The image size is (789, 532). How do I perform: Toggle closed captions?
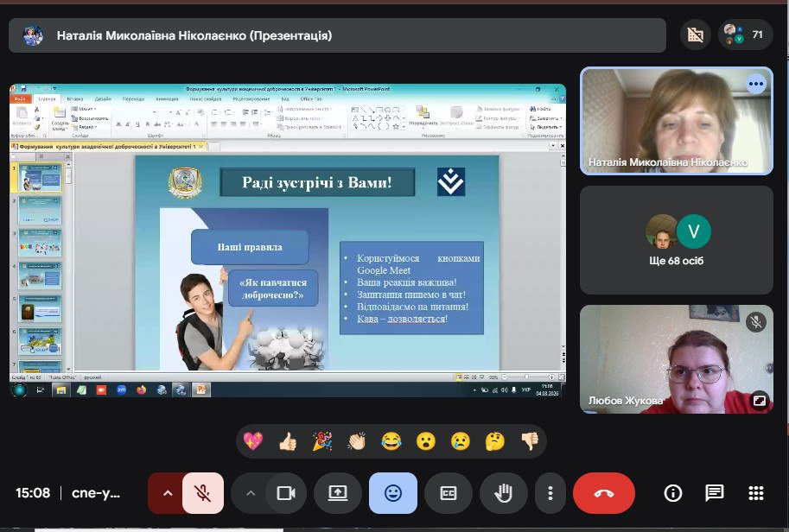tap(449, 493)
